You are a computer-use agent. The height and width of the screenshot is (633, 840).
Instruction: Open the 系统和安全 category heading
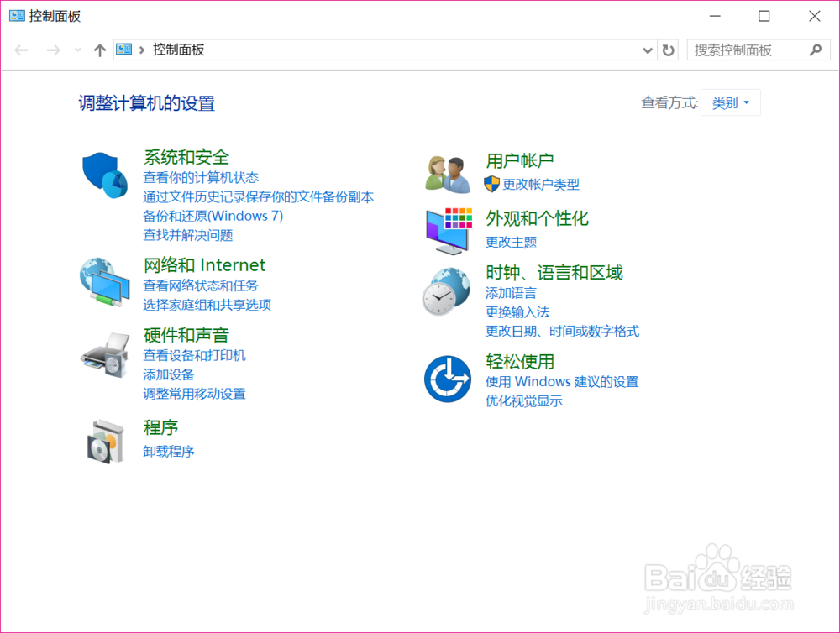tap(186, 157)
